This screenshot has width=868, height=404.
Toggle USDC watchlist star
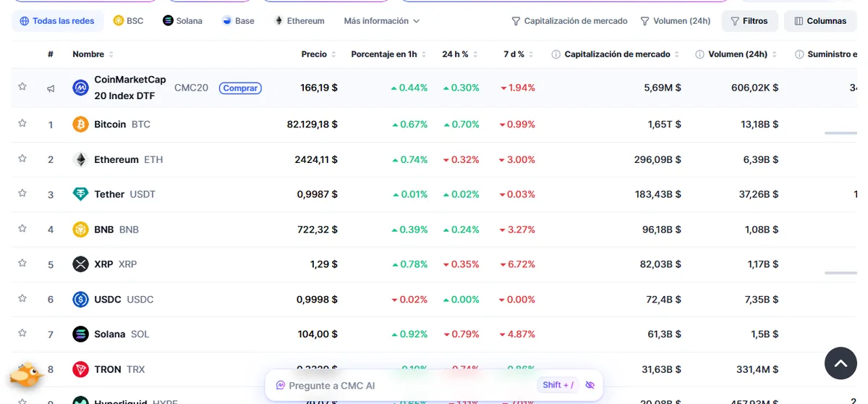[x=22, y=298]
